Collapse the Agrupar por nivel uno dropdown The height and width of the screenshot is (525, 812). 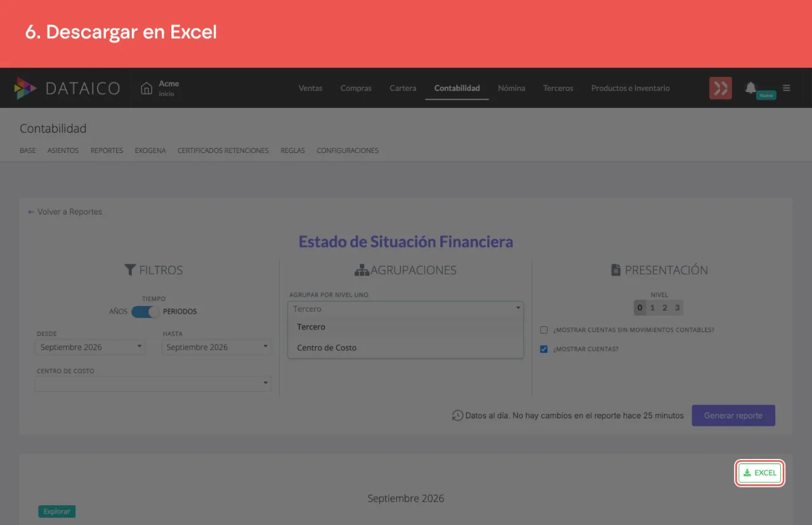pyautogui.click(x=406, y=309)
